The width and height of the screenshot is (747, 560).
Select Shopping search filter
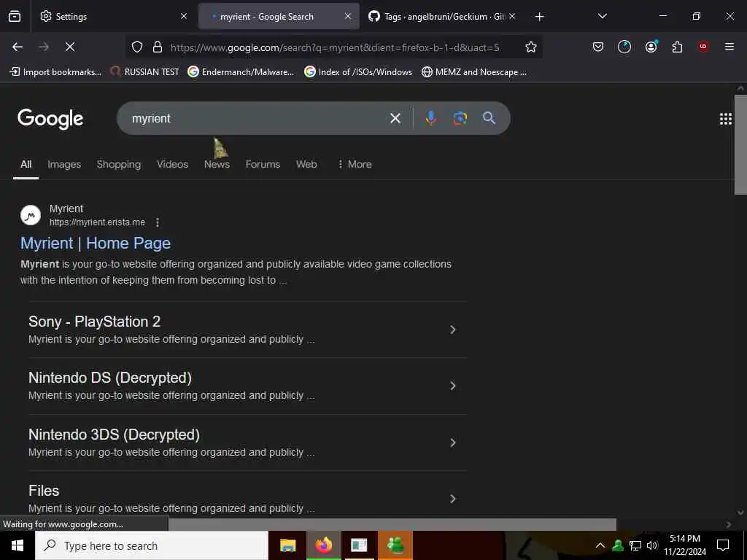tap(119, 164)
